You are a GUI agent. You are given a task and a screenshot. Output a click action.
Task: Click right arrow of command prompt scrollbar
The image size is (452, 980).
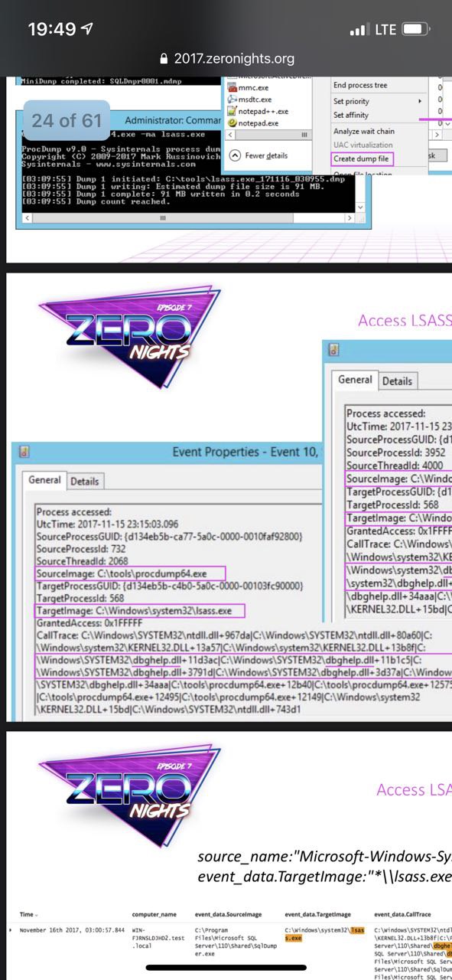point(349,218)
